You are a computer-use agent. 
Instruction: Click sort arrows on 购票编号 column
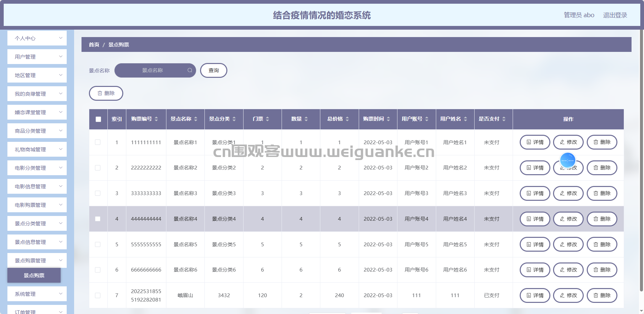pos(156,119)
